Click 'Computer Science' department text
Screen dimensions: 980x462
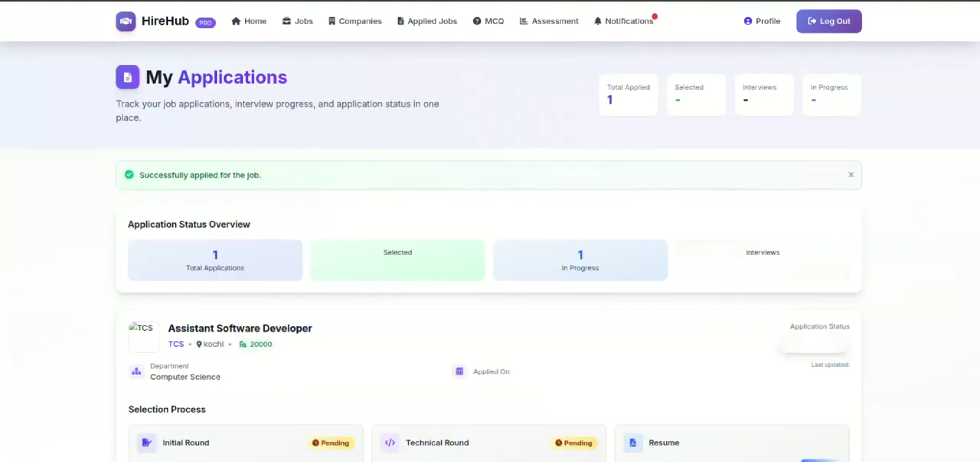pos(185,377)
